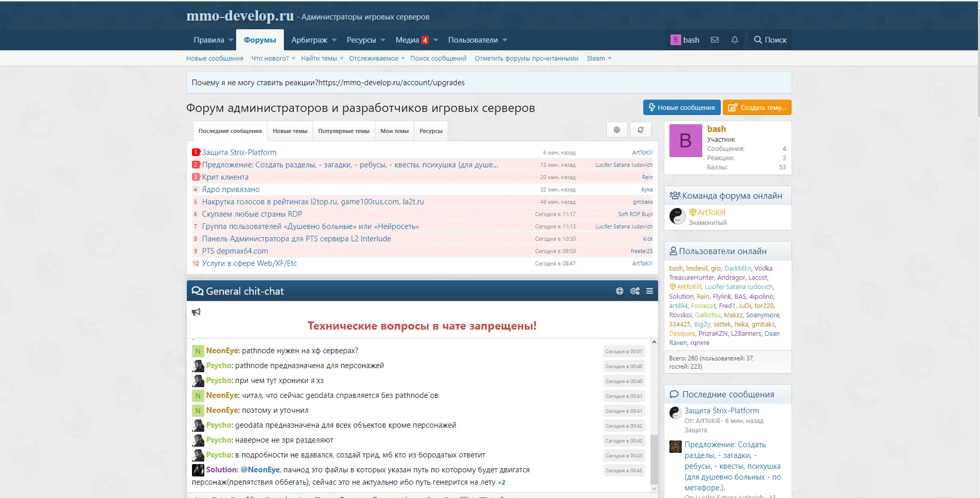Open Предложение: Создать разделы thread in sidebar
Viewport: 980px width, 498px height.
click(x=733, y=466)
